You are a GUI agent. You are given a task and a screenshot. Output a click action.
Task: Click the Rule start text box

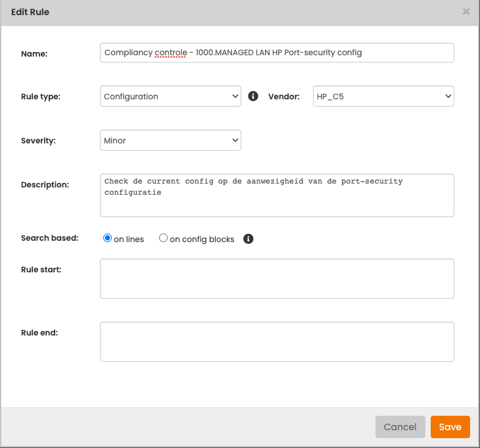coord(276,278)
